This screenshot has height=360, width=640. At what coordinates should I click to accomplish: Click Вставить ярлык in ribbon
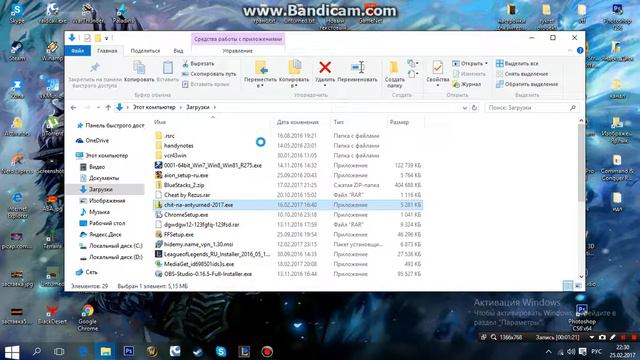click(x=205, y=84)
